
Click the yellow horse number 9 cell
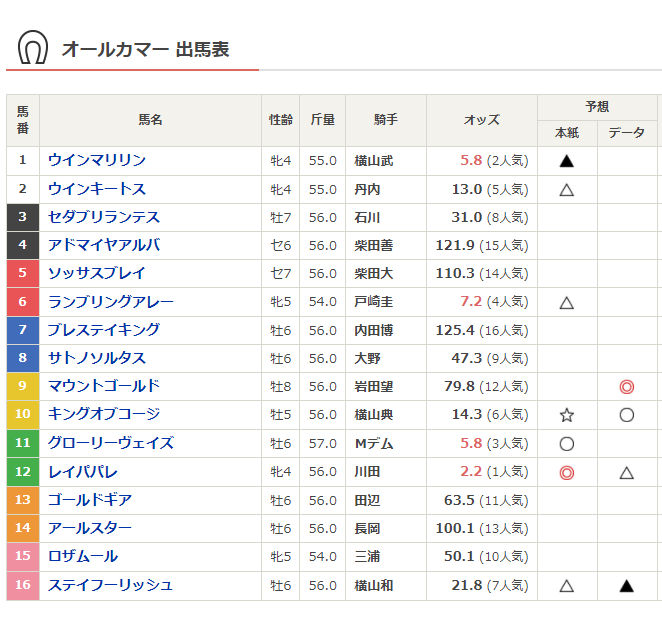[23, 386]
